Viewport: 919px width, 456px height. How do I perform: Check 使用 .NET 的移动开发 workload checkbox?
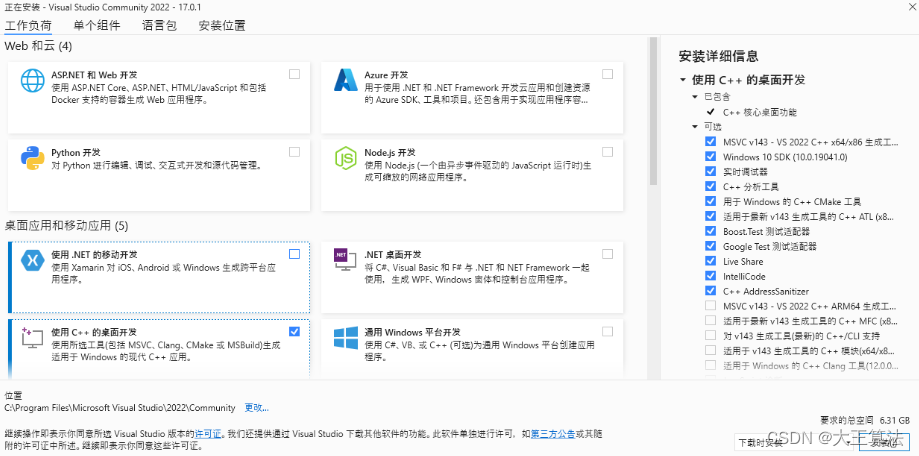(294, 254)
